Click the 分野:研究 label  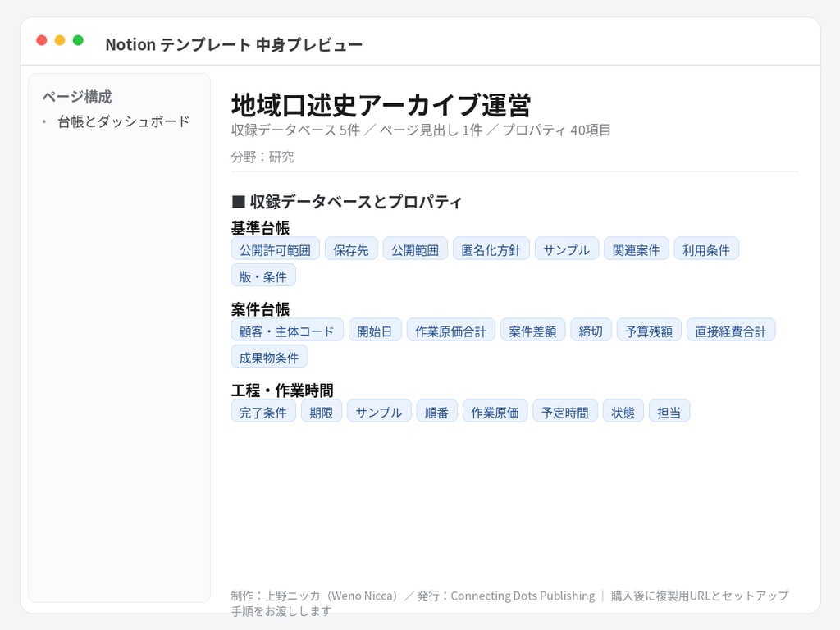pyautogui.click(x=262, y=157)
